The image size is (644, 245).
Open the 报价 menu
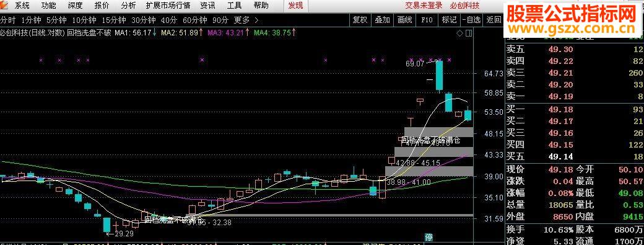(x=102, y=6)
